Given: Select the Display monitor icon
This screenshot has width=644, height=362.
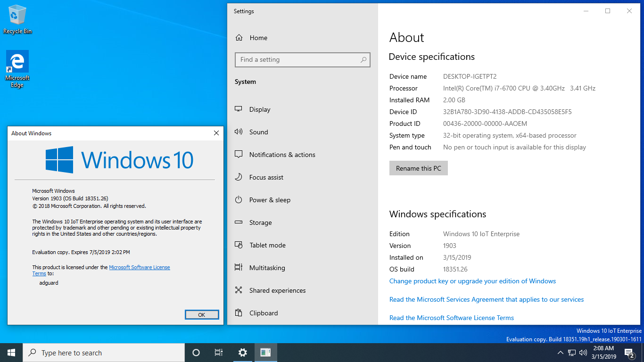Looking at the screenshot, I should [239, 109].
